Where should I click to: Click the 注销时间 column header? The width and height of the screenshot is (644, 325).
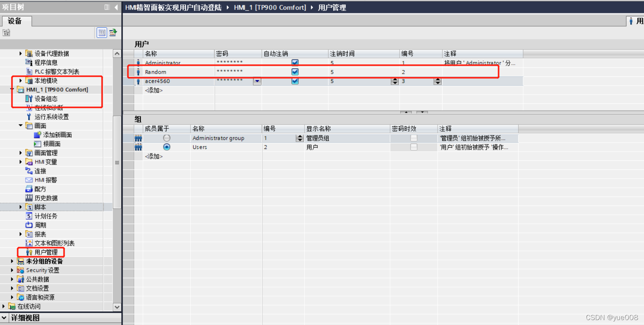tap(364, 54)
